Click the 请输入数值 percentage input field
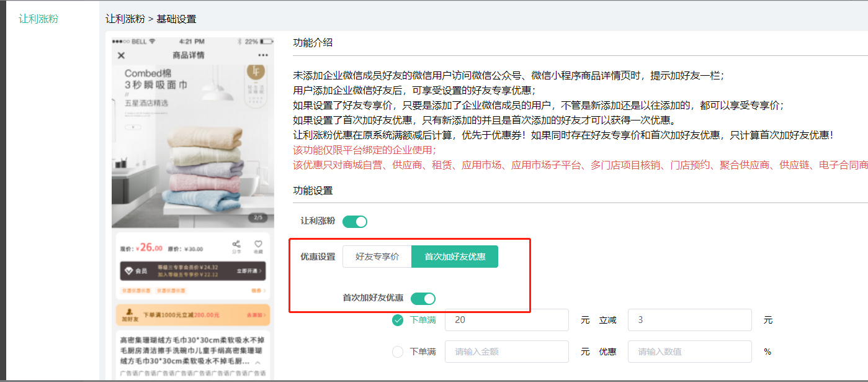This screenshot has height=382, width=868. (x=689, y=352)
